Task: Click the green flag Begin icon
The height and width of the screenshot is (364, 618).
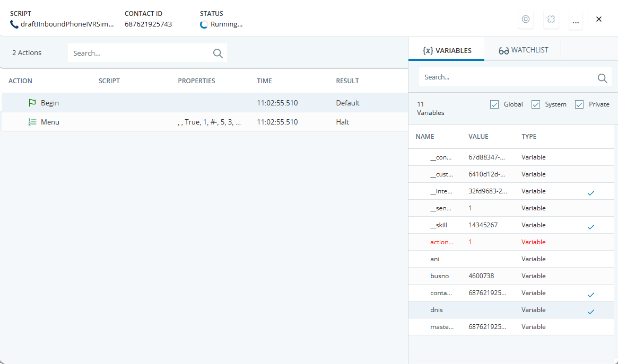Action: point(32,103)
